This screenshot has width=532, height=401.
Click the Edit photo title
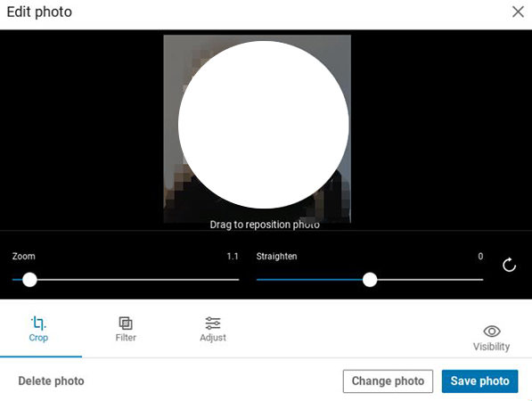click(39, 12)
